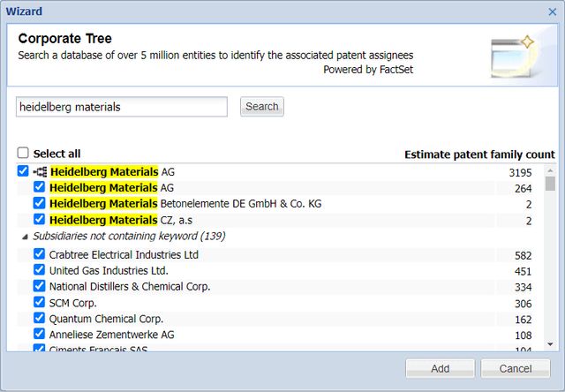565x392 pixels.
Task: Collapse Subsidiaries not containing keyword group
Action: (25, 237)
